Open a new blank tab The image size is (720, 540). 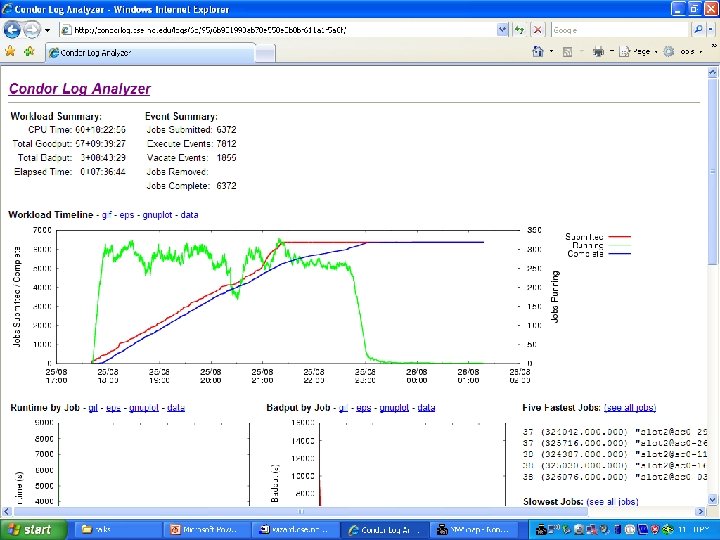tap(265, 53)
